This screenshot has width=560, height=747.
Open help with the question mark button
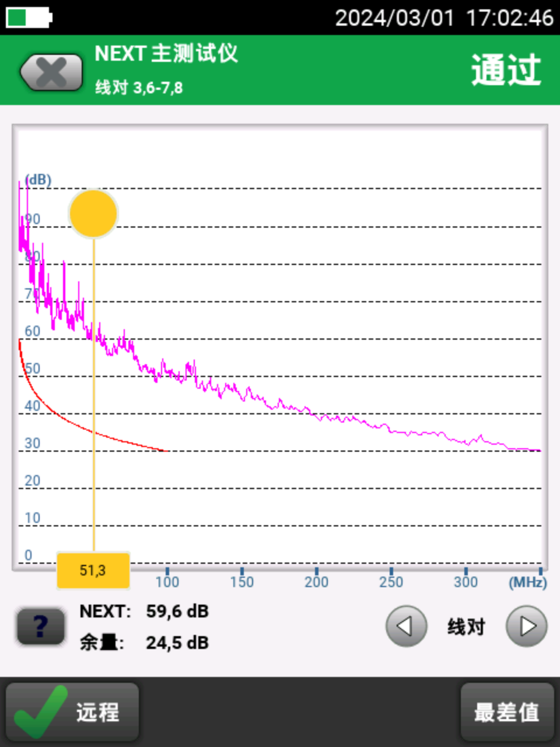tap(40, 627)
